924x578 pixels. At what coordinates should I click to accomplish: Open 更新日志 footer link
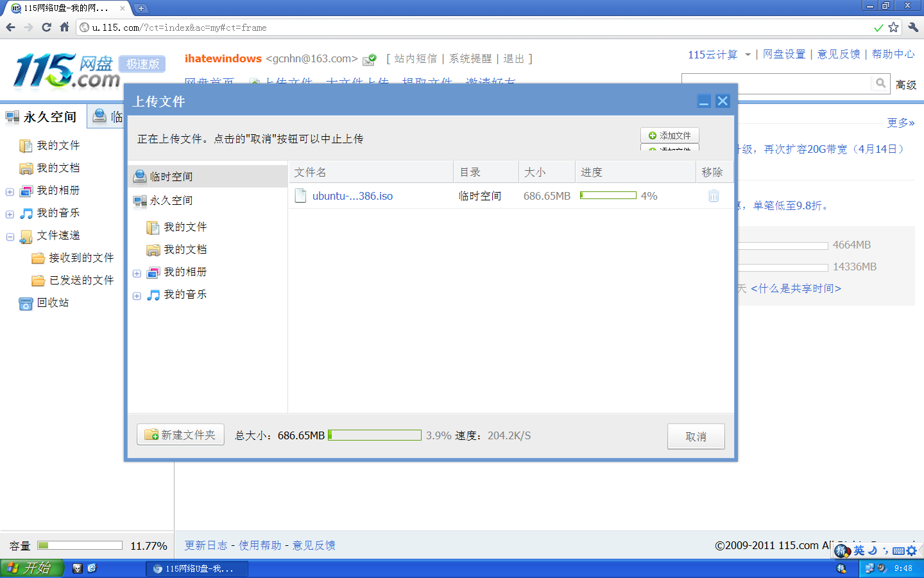[206, 545]
